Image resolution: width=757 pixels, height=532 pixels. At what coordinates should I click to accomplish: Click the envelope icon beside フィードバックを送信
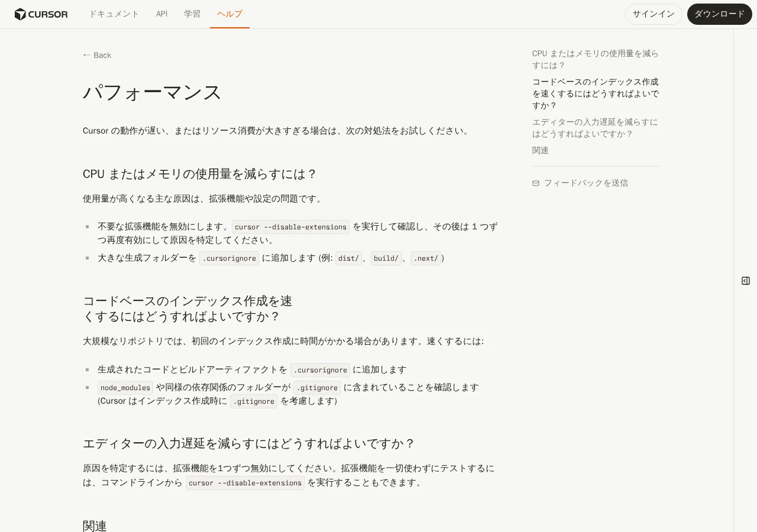click(536, 183)
